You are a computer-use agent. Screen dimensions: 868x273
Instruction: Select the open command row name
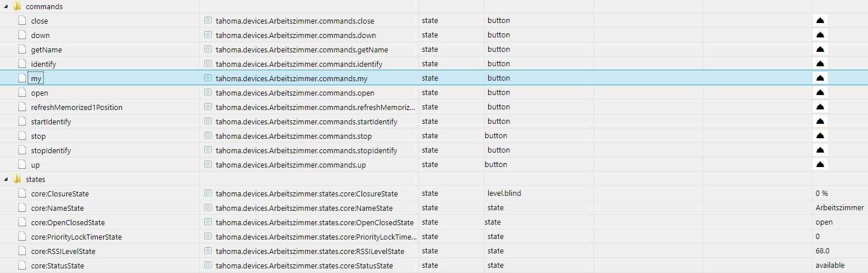pos(40,93)
